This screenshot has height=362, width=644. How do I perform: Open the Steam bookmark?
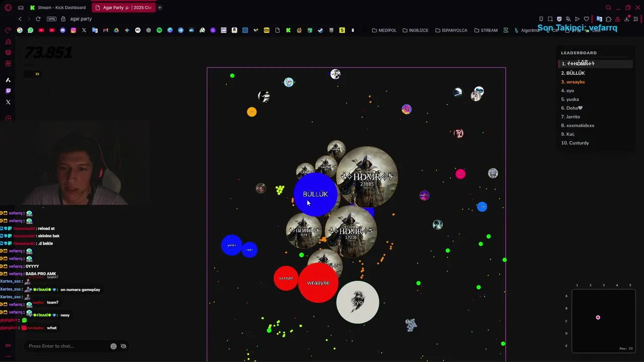[320, 30]
